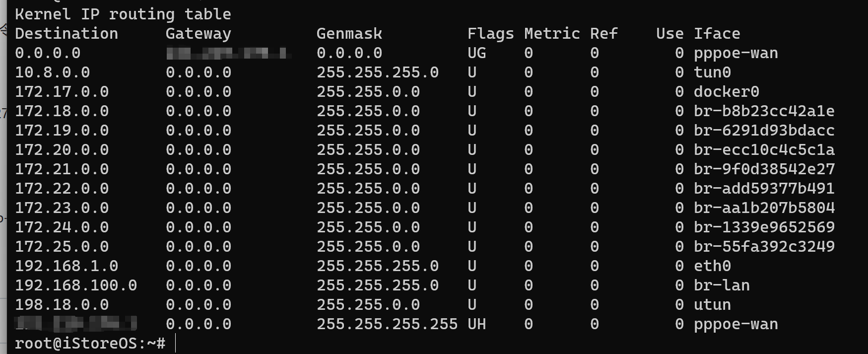This screenshot has width=868, height=354.
Task: Click the Gateway column header
Action: point(198,33)
